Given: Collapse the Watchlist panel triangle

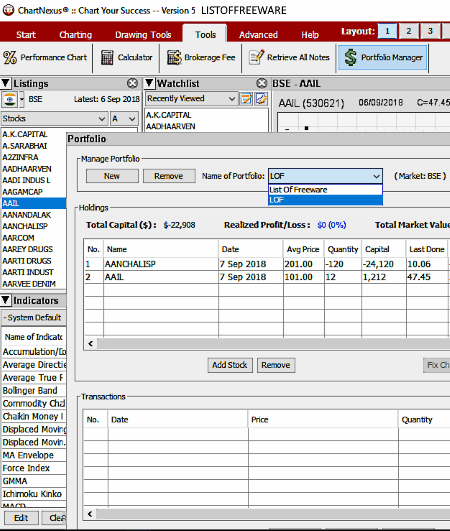Looking at the screenshot, I should (x=149, y=83).
